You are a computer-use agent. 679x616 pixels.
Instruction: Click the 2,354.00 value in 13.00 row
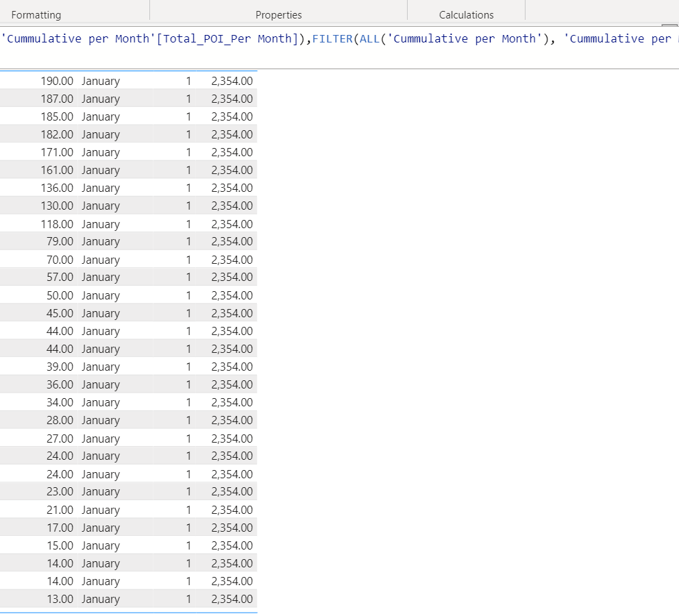(x=232, y=599)
